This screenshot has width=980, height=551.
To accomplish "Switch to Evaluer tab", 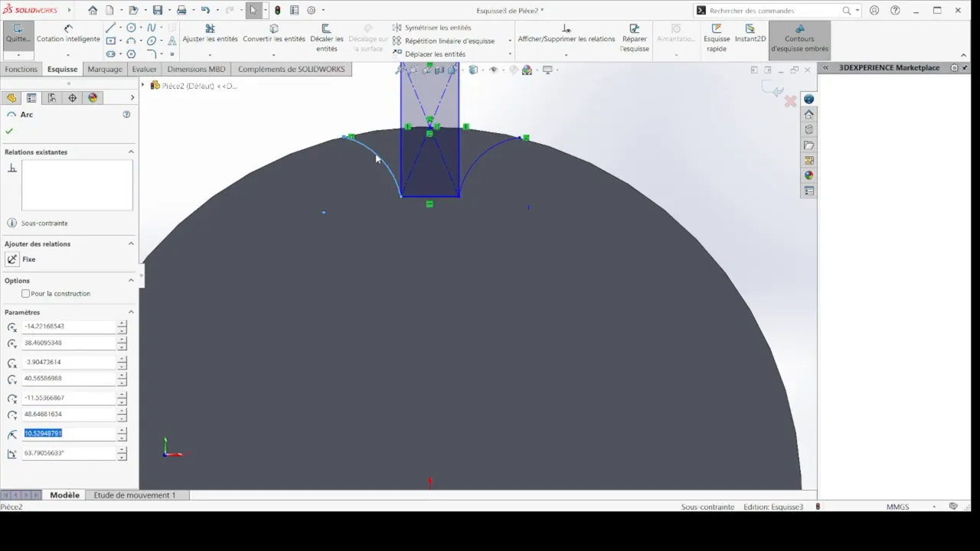I will tap(144, 69).
